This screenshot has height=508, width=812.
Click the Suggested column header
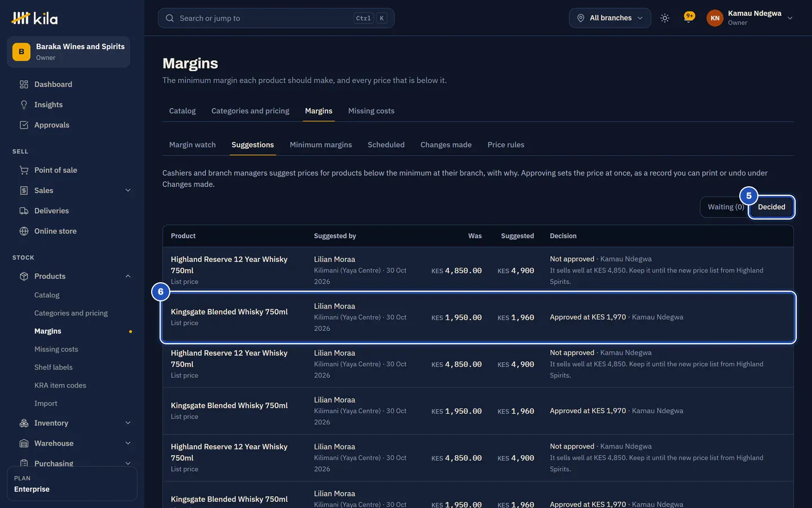tap(517, 236)
